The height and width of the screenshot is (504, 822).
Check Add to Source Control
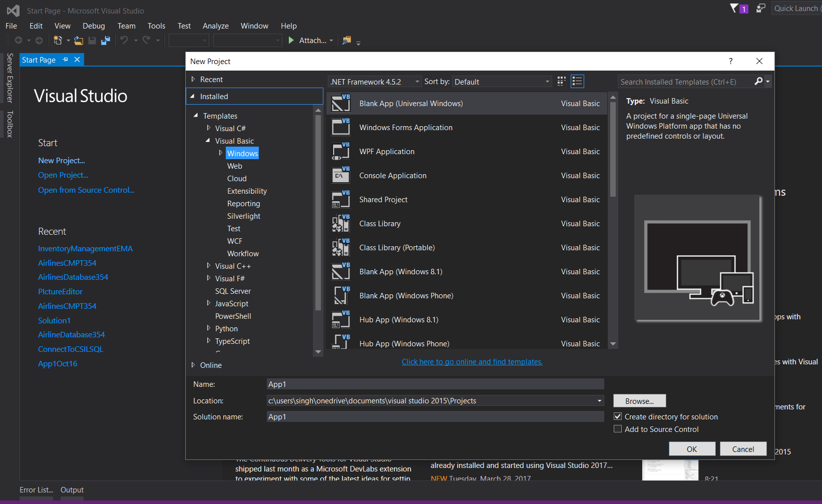click(x=618, y=429)
